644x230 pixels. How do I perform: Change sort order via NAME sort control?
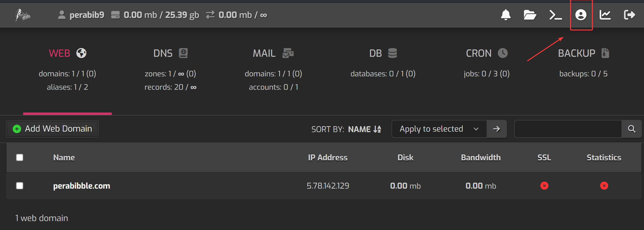coord(364,129)
